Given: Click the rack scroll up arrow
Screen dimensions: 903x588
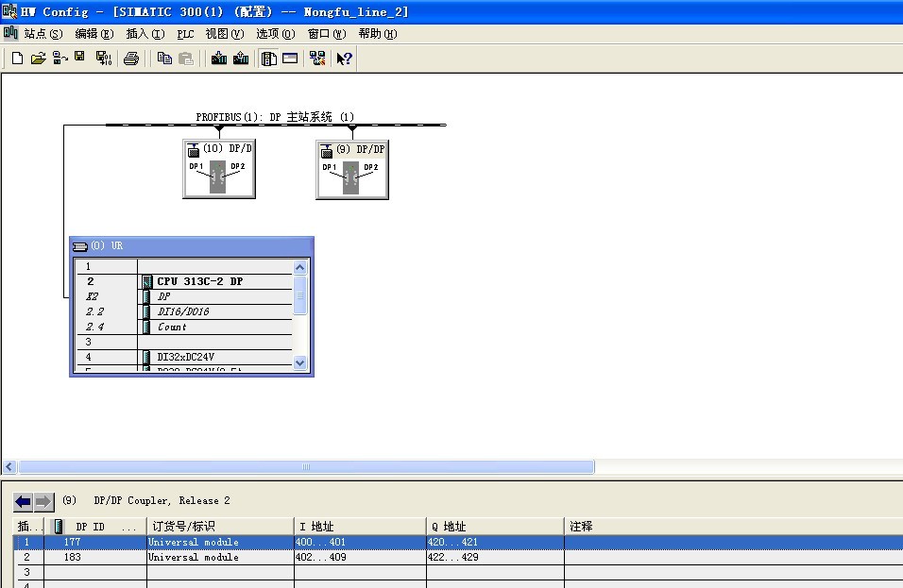Looking at the screenshot, I should click(300, 267).
